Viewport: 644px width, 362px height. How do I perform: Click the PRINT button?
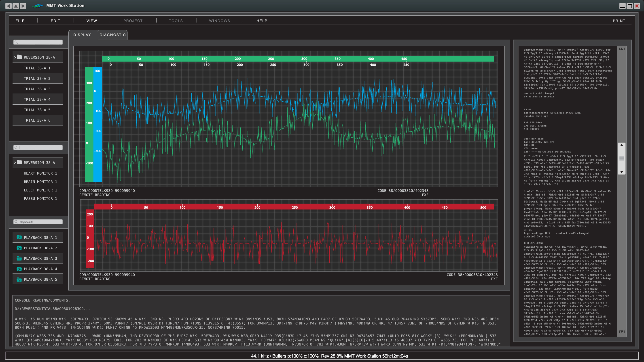point(619,21)
